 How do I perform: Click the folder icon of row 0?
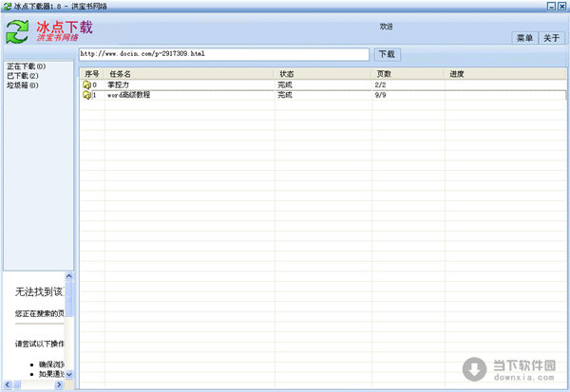coord(86,85)
